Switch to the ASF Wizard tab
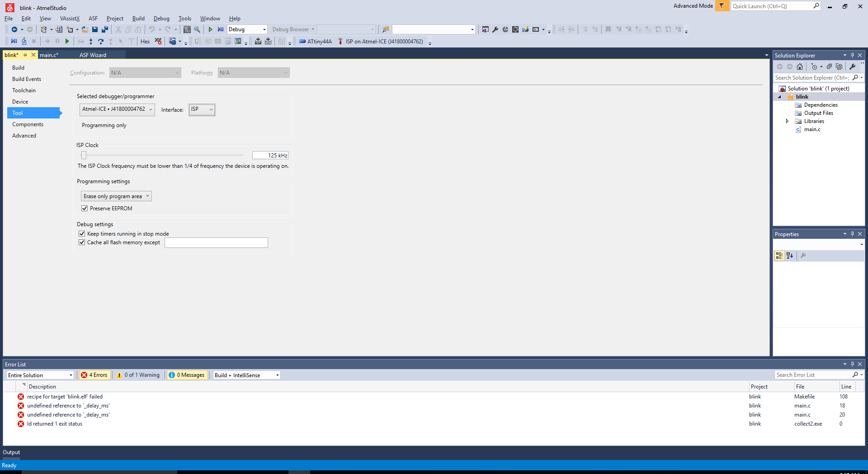 (93, 55)
